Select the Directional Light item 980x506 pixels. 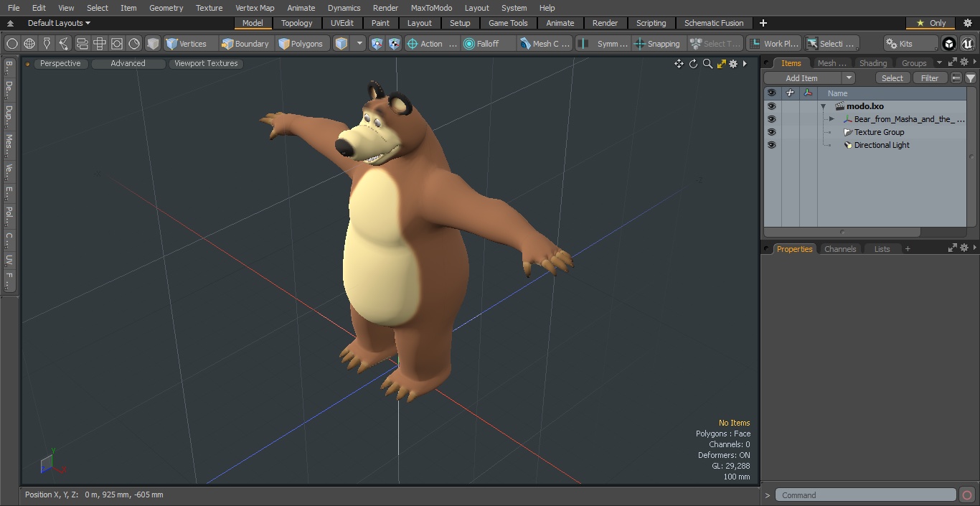[x=881, y=145]
